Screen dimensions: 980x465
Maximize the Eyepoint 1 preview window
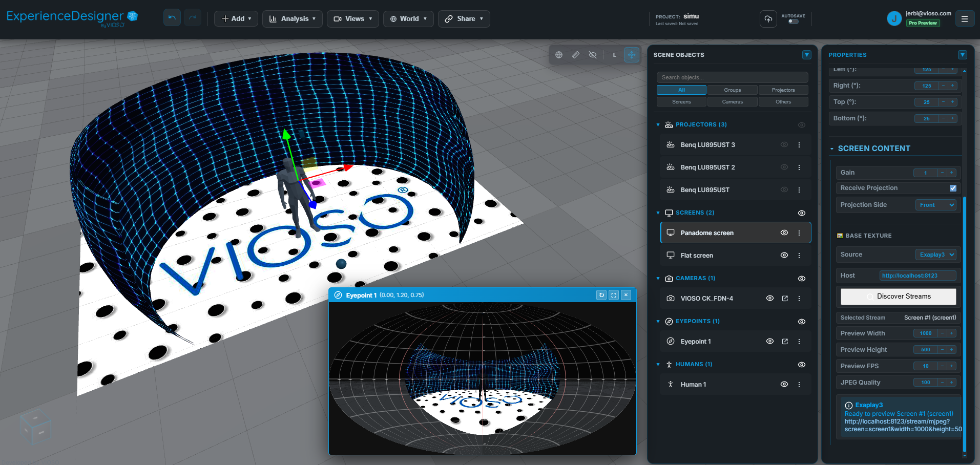point(614,295)
